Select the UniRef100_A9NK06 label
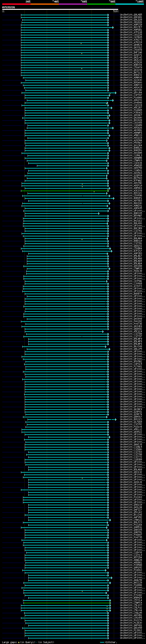The height and width of the screenshot is (644, 146). coord(131,77)
